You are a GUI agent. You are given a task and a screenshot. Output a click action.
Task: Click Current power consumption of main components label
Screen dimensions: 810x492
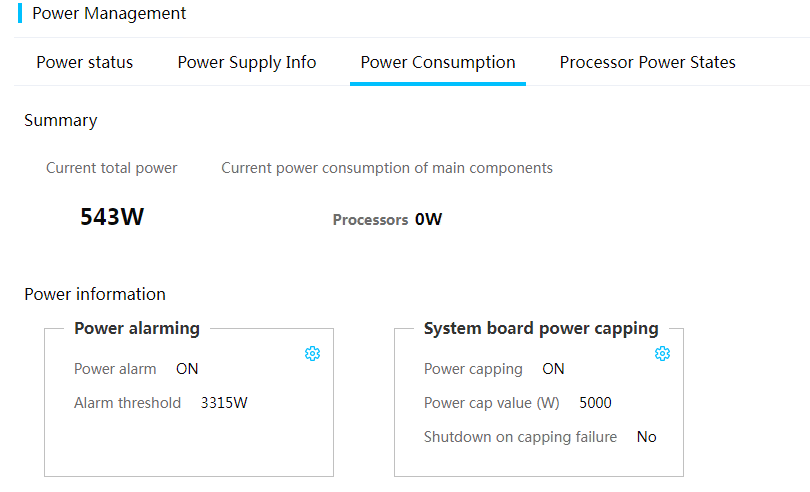pos(387,168)
